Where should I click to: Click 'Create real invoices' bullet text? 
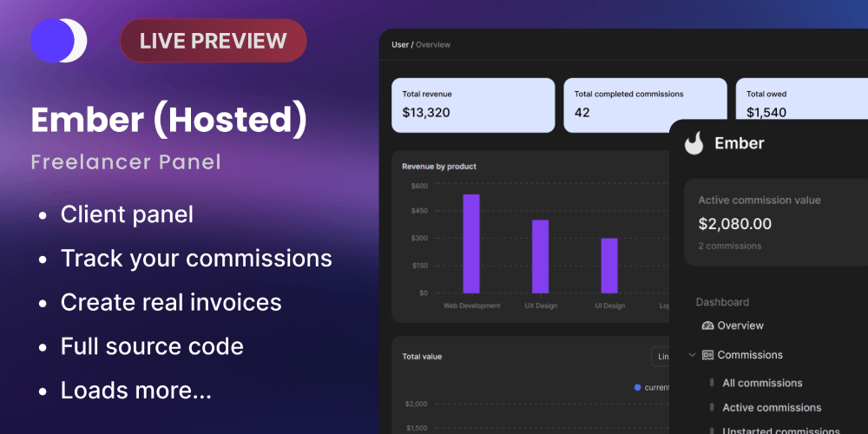click(171, 302)
